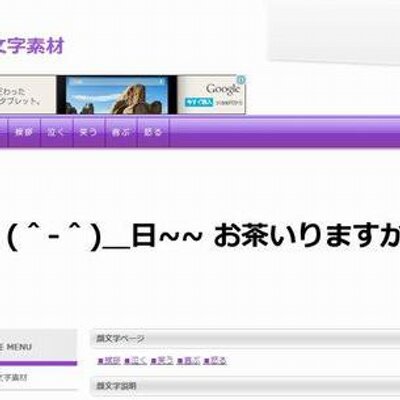Open the 泣く tab in the purple navigation bar
The image size is (400, 400).
pyautogui.click(x=56, y=132)
